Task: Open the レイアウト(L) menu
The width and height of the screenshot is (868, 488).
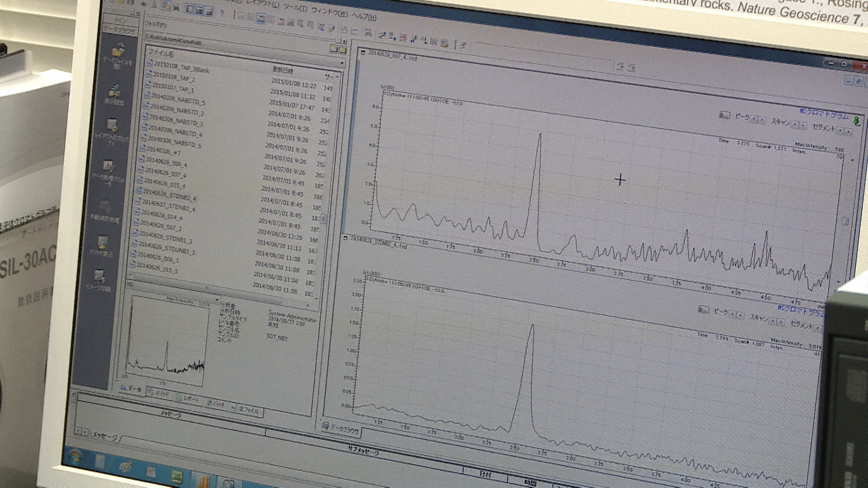Action: point(263,4)
